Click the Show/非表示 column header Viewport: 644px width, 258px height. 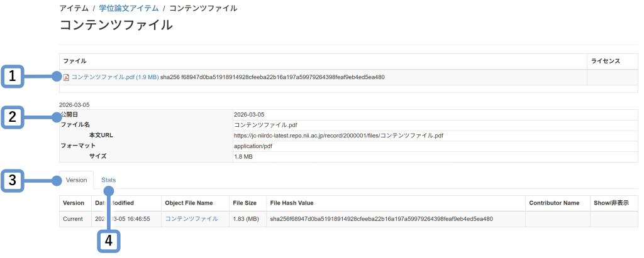click(x=611, y=203)
